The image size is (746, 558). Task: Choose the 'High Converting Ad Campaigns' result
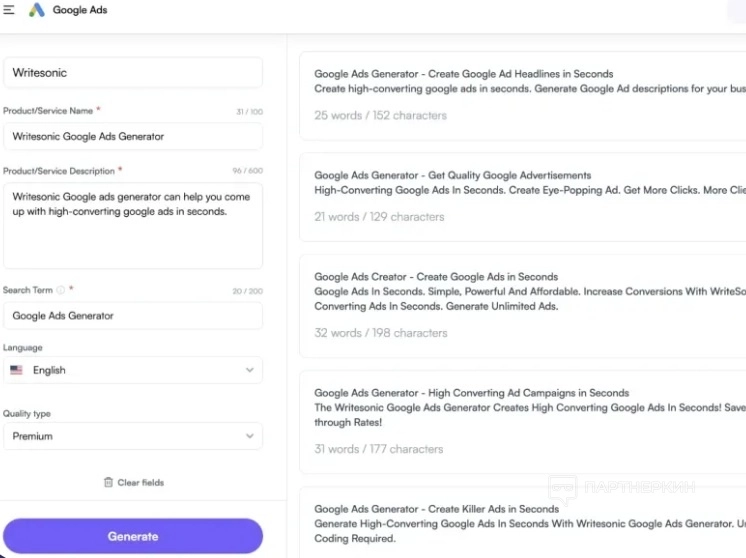[x=522, y=420]
